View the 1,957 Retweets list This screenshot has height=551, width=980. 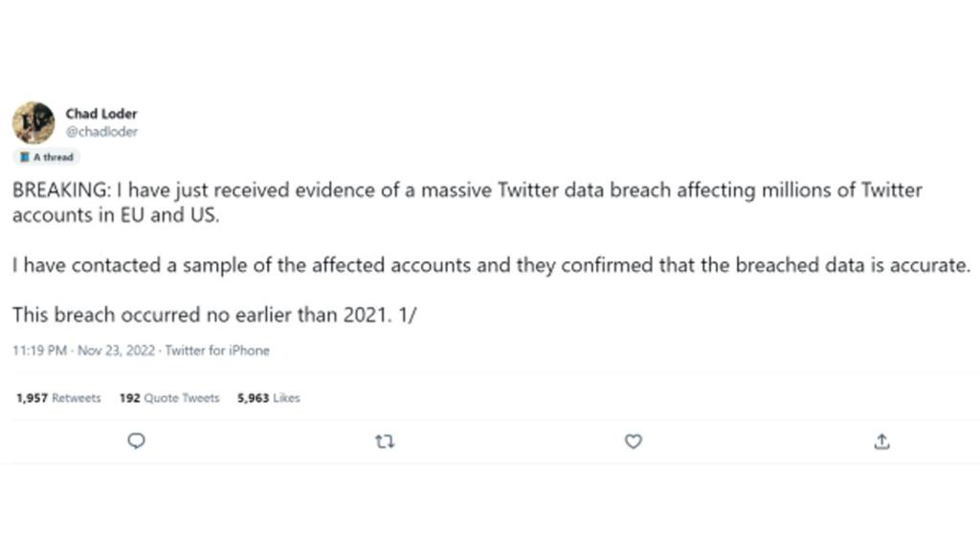coord(59,398)
